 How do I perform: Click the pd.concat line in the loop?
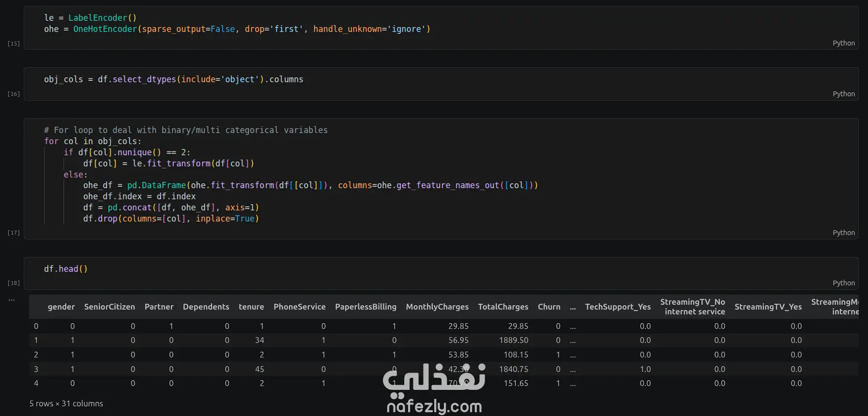171,208
